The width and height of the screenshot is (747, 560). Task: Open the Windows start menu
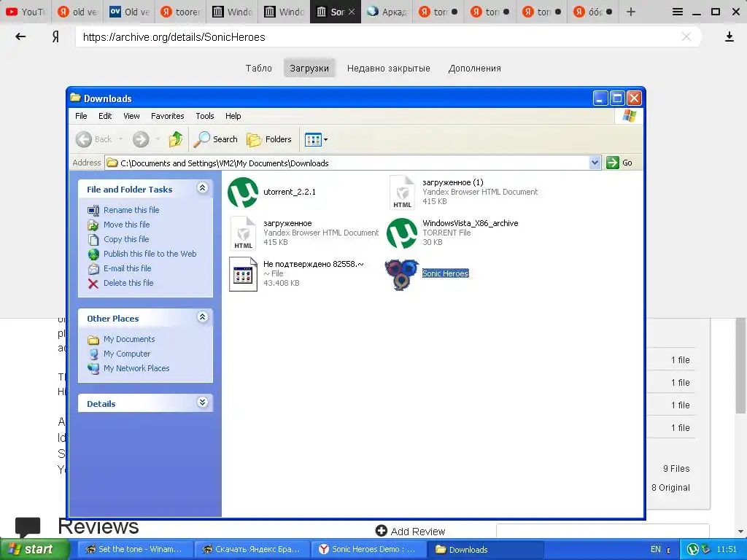click(35, 549)
